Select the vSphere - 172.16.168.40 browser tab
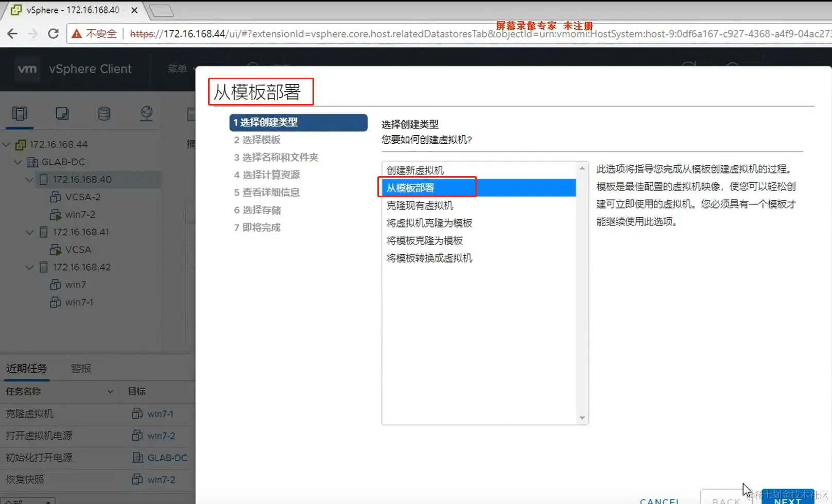This screenshot has width=832, height=504. [x=72, y=10]
